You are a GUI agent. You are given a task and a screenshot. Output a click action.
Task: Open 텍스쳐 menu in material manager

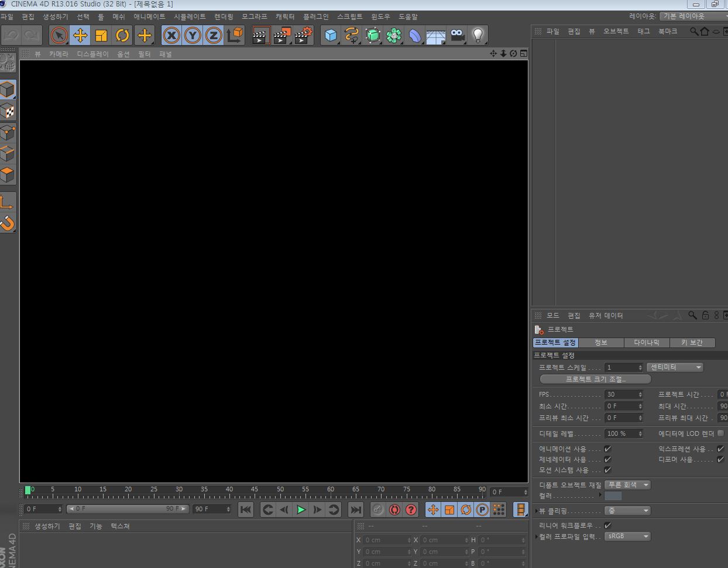(120, 526)
